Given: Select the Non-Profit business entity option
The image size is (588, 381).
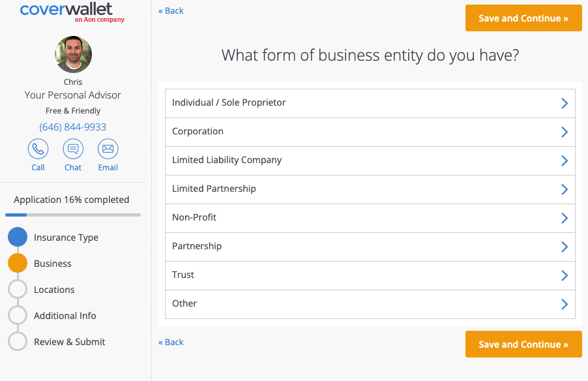Looking at the screenshot, I should (370, 218).
